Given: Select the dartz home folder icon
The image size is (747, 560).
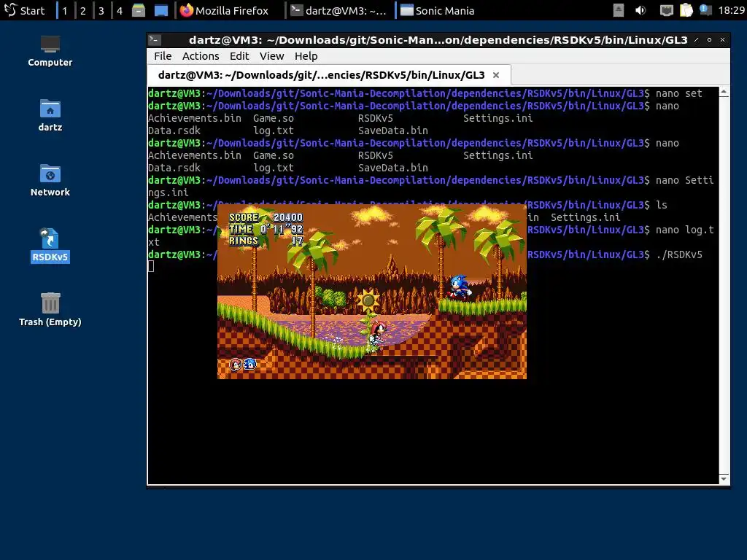Looking at the screenshot, I should point(50,116).
